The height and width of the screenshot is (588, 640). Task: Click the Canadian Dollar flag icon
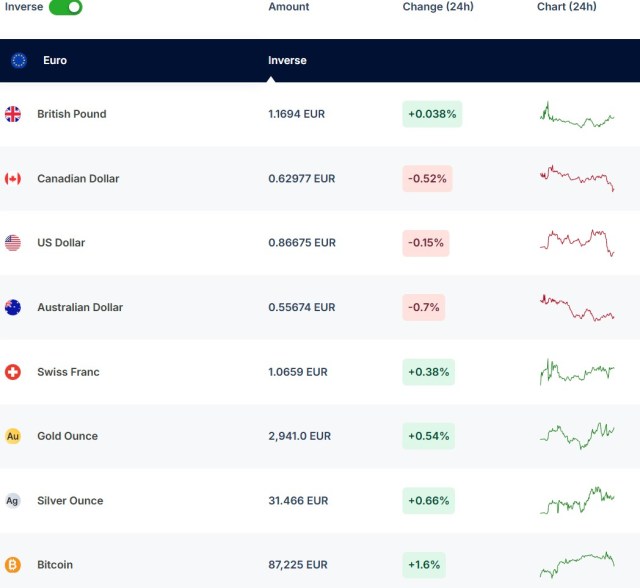13,179
